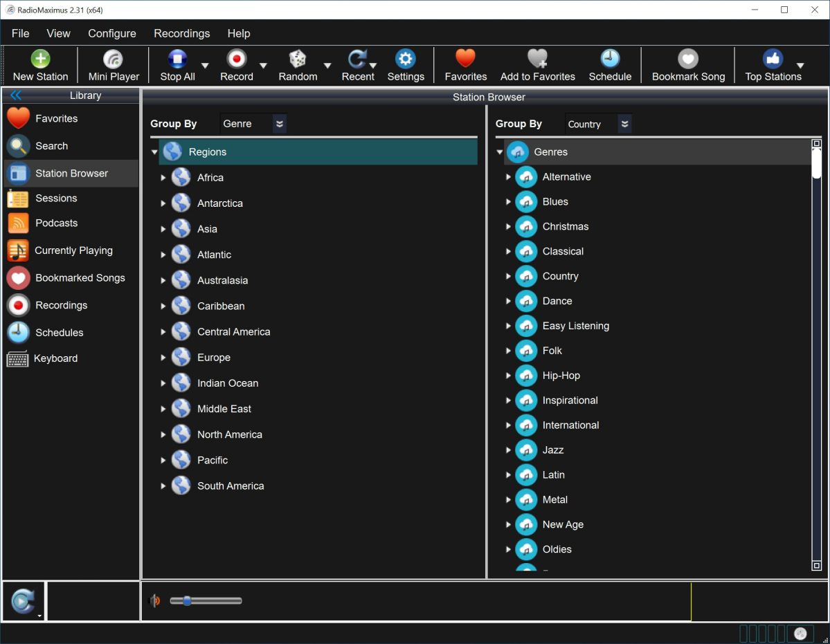Expand the North America region node

pyautogui.click(x=163, y=434)
